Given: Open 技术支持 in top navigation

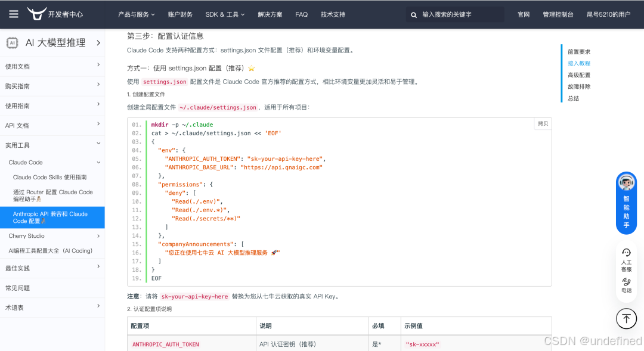Looking at the screenshot, I should pyautogui.click(x=333, y=14).
